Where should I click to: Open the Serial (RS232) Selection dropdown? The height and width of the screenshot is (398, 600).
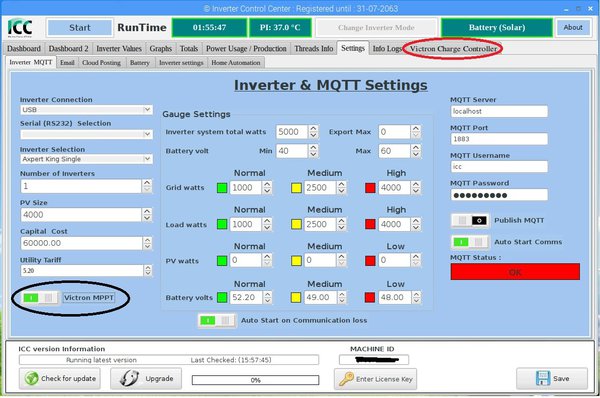pos(86,134)
